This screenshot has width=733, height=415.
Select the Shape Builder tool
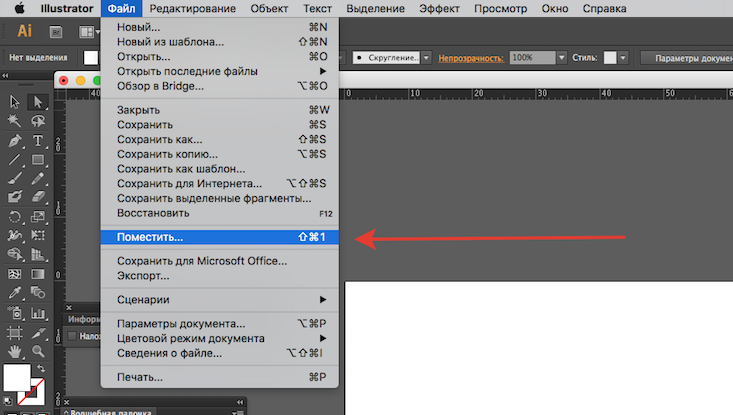[14, 254]
